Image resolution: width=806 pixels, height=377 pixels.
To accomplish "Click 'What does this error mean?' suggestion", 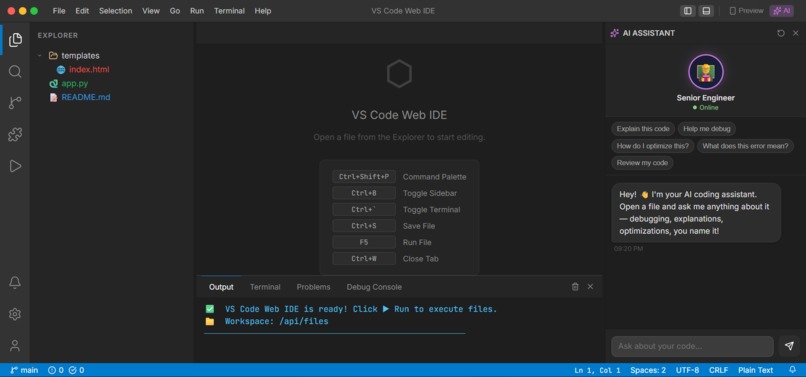I will (745, 146).
